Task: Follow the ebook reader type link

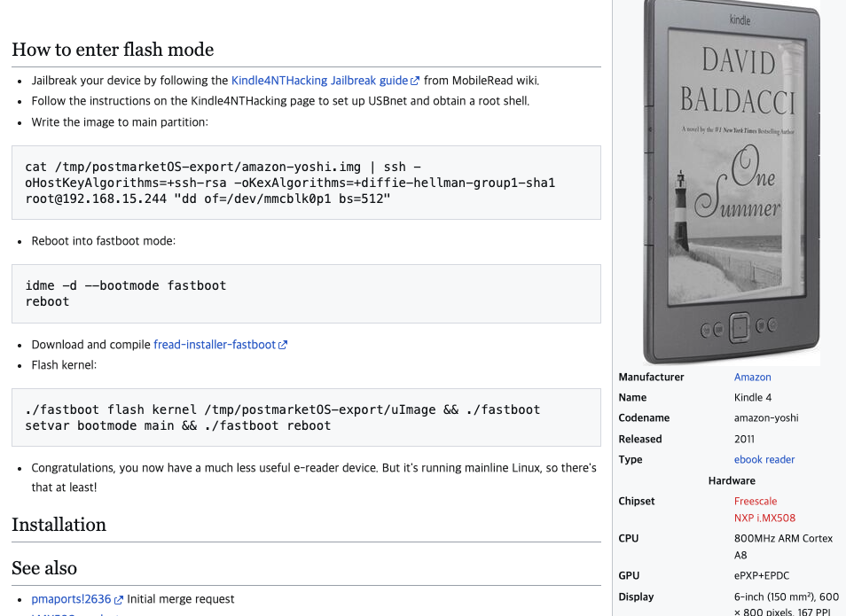Action: (764, 460)
